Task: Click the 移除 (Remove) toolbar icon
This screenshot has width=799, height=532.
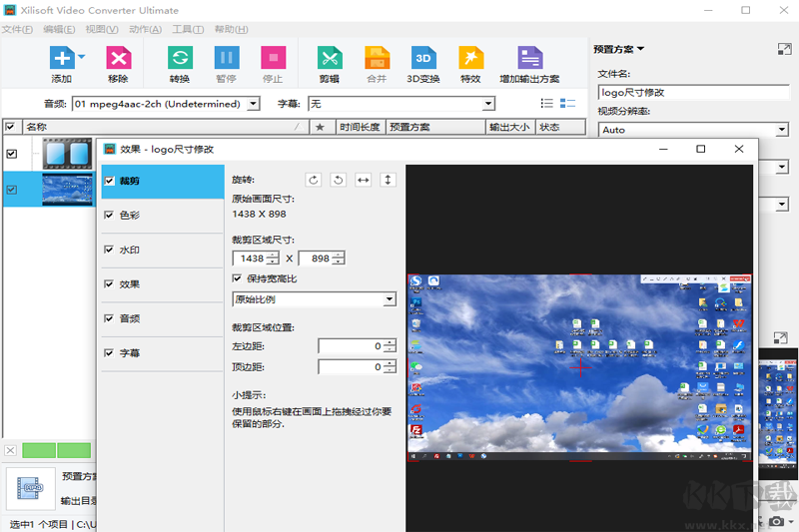Action: (x=118, y=58)
